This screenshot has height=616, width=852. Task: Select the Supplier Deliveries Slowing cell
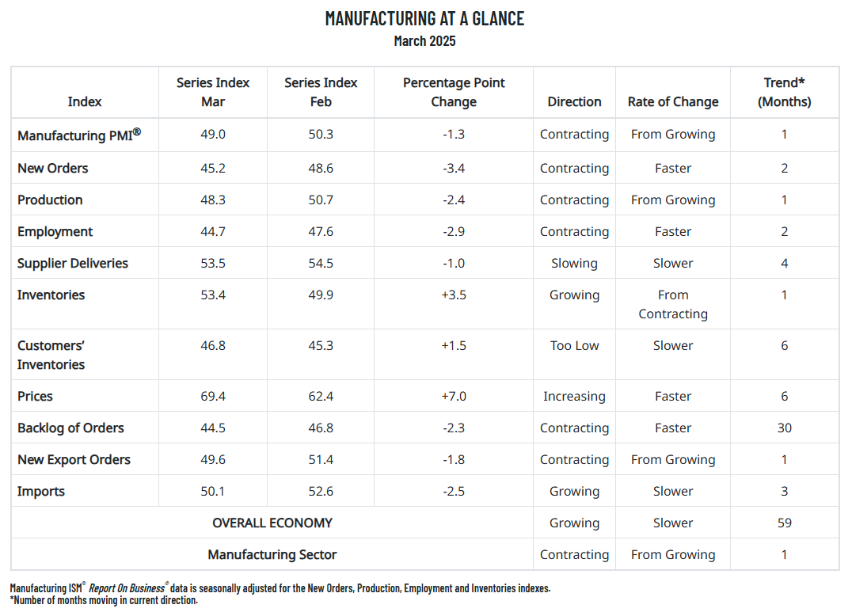[574, 264]
